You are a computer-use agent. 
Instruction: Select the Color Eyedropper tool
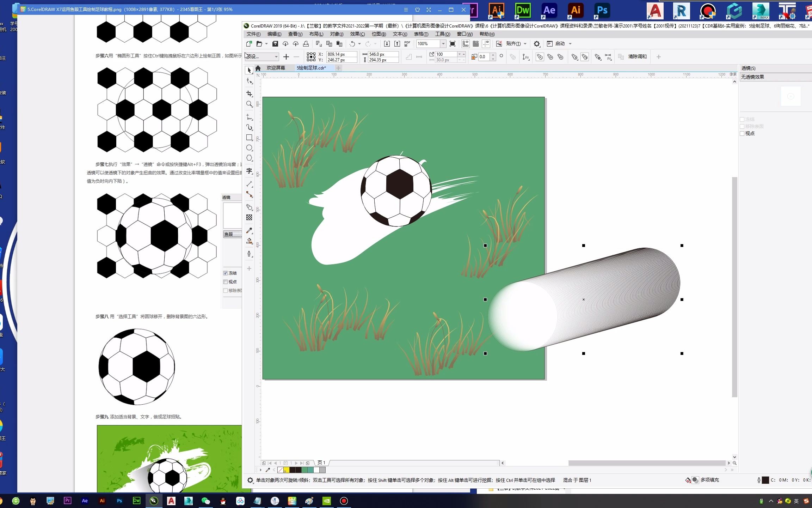click(249, 230)
